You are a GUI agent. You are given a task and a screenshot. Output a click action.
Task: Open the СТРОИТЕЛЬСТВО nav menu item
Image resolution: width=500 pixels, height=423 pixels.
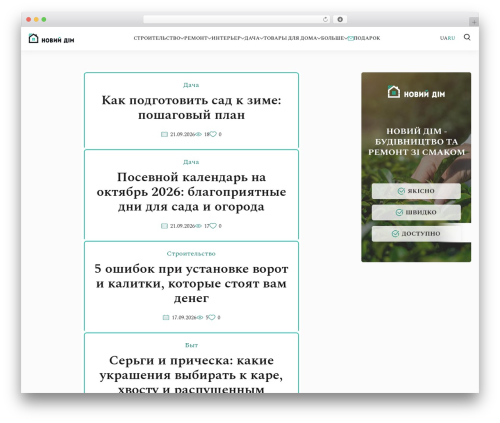tap(157, 38)
